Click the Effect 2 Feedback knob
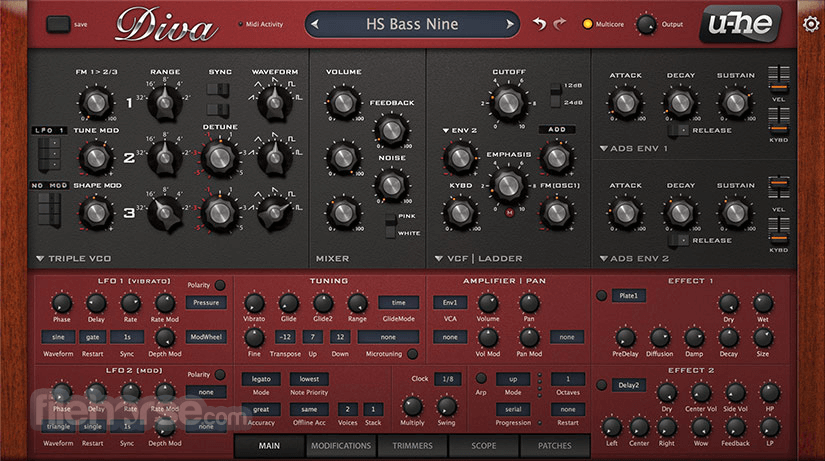825x461 pixels. (x=735, y=428)
